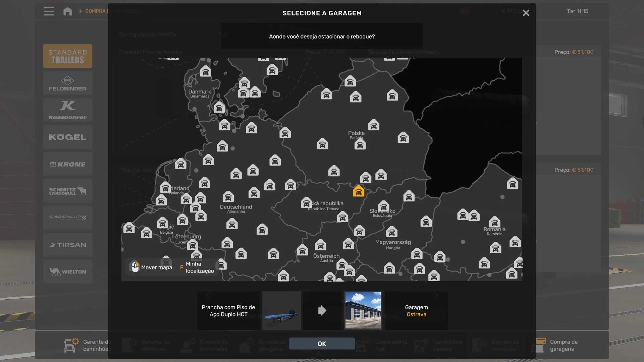Screen dimensions: 644x362
Task: Click the Minha localização map control
Action: point(198,267)
